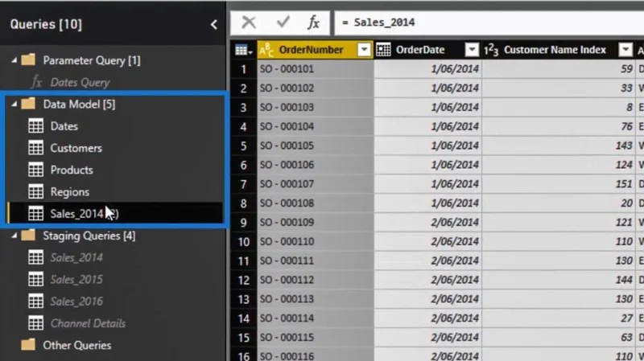Click the table icon beside Products
Viewport: 644px width, 361px height.
click(35, 170)
